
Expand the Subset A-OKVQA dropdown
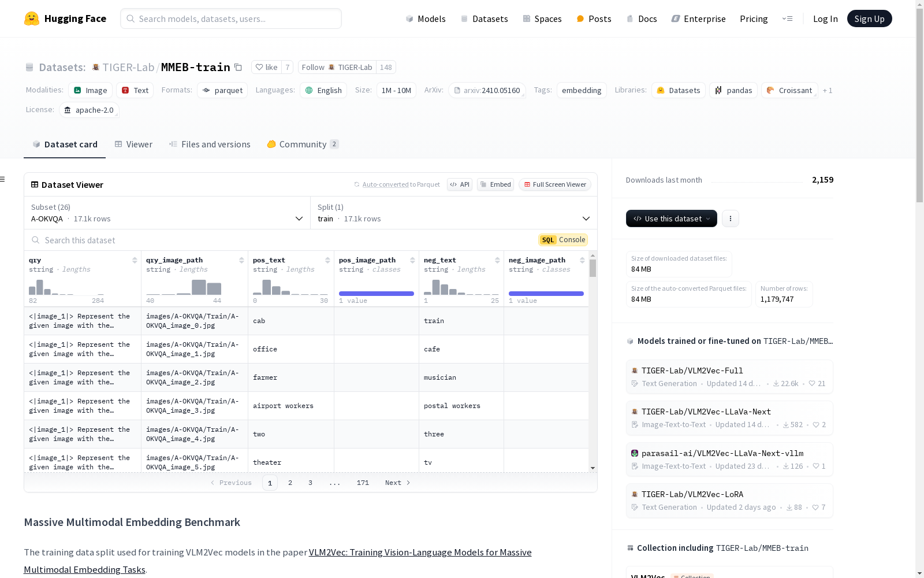tap(167, 213)
